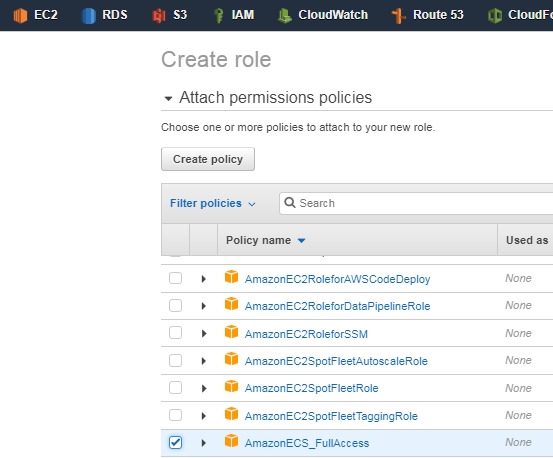Open the AmazonEC2RoleforAWSCodeDeploy policy link
553x458 pixels.
click(338, 279)
